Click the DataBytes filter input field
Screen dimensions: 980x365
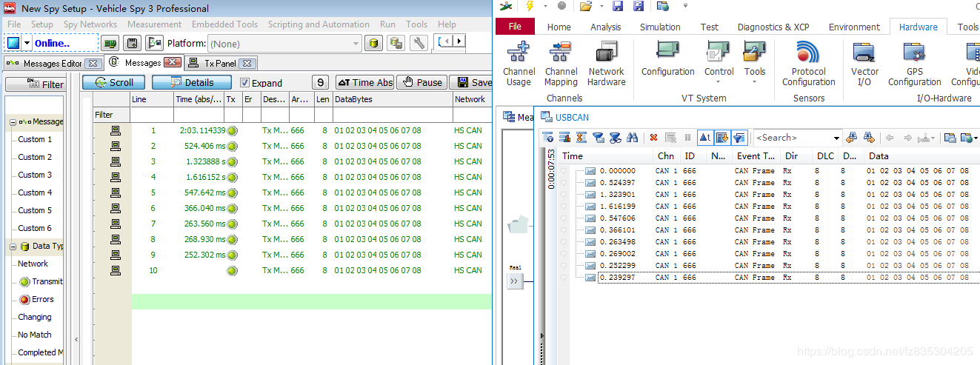(393, 115)
